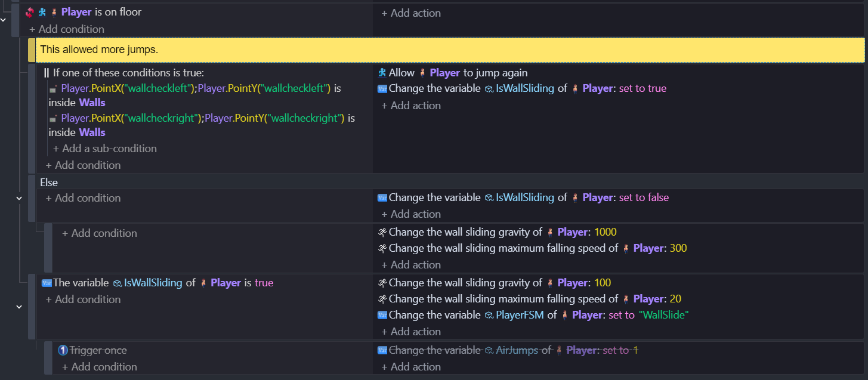868x380 pixels.
Task: Edit the wallcheckright point expression
Action: pyautogui.click(x=203, y=118)
